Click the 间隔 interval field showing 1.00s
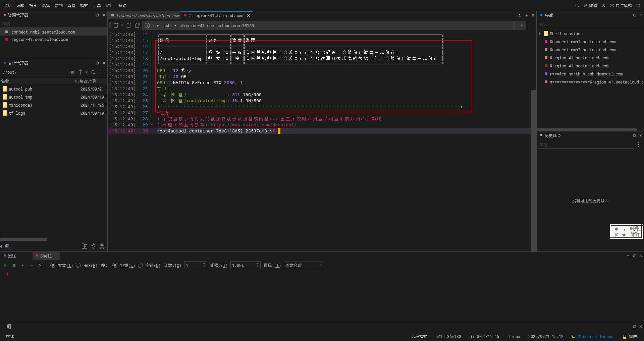The width and height of the screenshot is (644, 341). pyautogui.click(x=243, y=265)
